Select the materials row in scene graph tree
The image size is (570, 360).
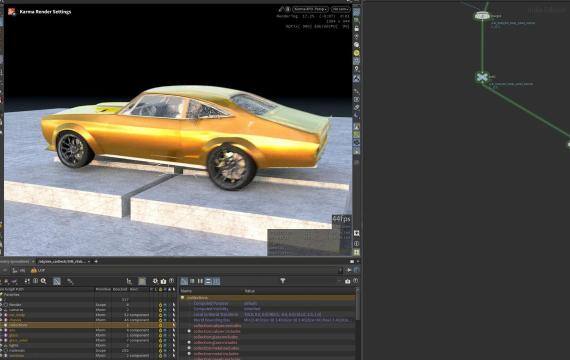click(87, 351)
